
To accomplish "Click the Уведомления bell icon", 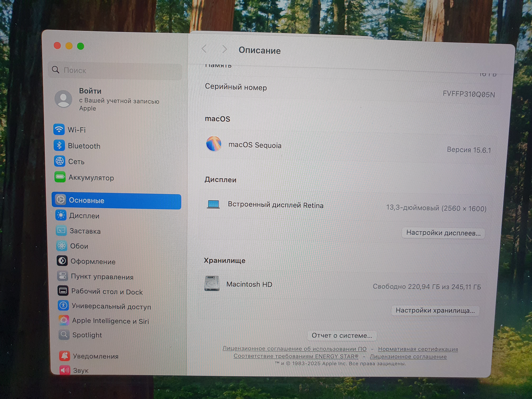I will [x=65, y=356].
